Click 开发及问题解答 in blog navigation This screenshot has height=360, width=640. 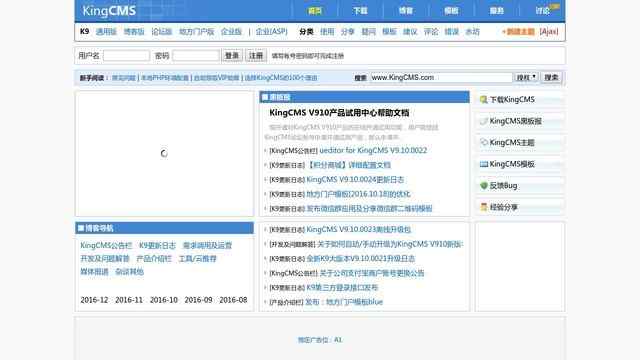tap(105, 259)
